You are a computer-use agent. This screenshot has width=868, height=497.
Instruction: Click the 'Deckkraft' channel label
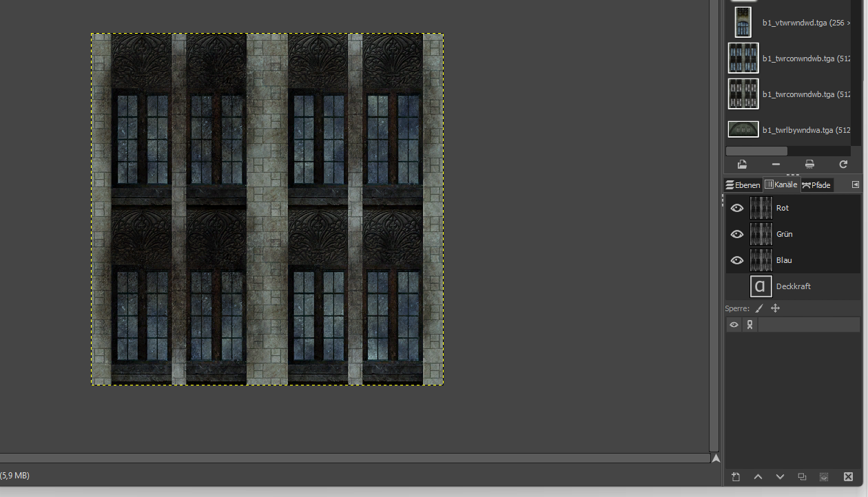pos(794,286)
